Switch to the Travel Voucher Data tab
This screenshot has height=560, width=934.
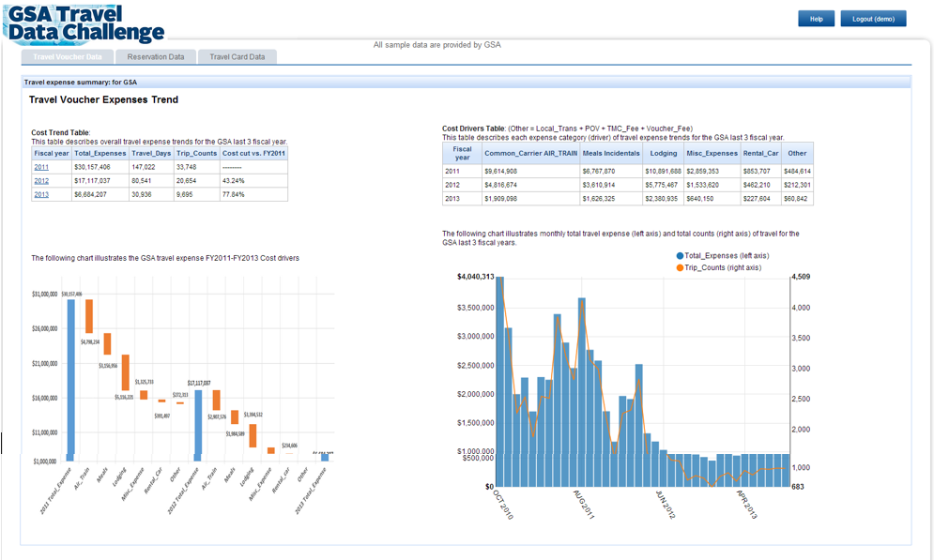point(68,57)
